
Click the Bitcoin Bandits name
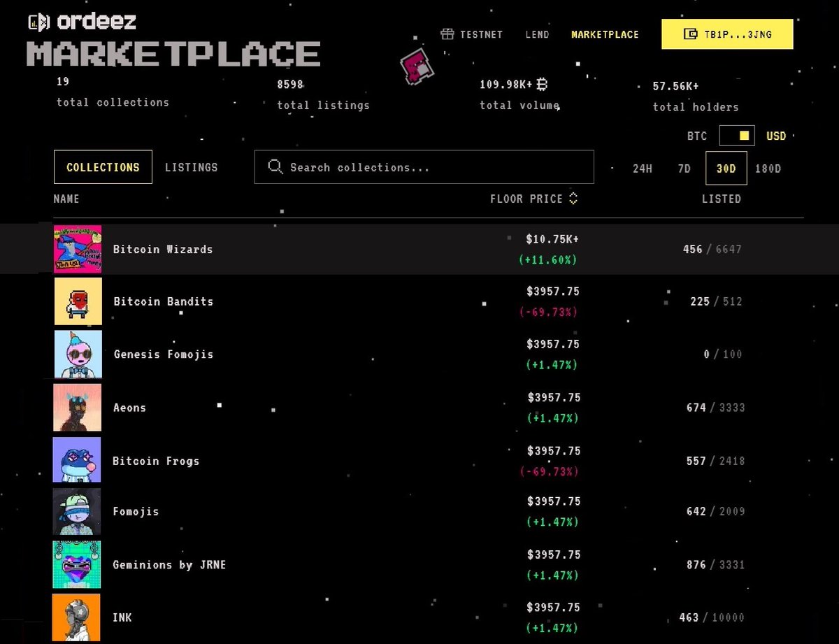click(164, 302)
